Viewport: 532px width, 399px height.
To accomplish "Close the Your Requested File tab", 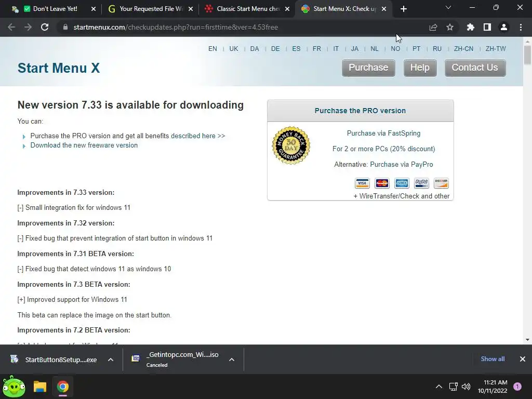I will [x=191, y=9].
